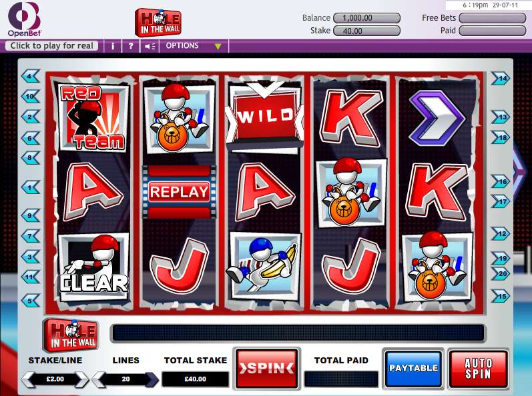
Task: Start AUTO SPIN
Action: [x=478, y=369]
